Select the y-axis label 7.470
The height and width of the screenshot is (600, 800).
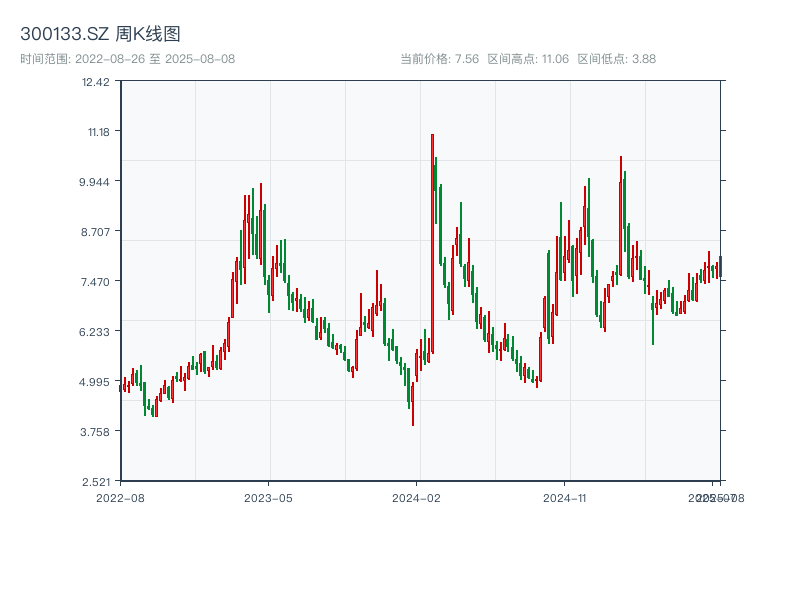tap(96, 281)
